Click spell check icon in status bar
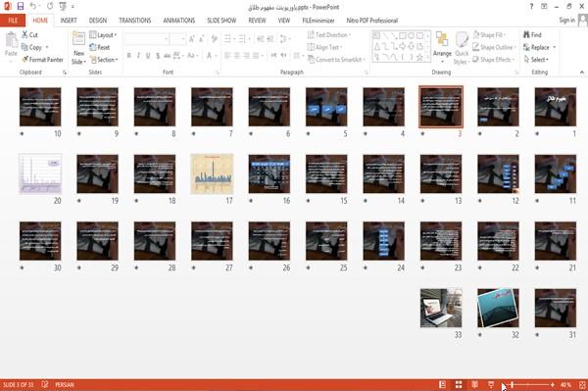The image size is (588, 391). tap(45, 384)
